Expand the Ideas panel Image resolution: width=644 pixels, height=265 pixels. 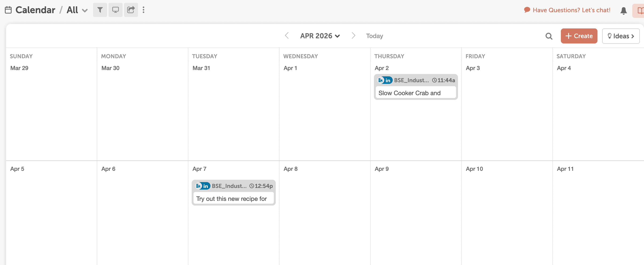click(x=621, y=36)
